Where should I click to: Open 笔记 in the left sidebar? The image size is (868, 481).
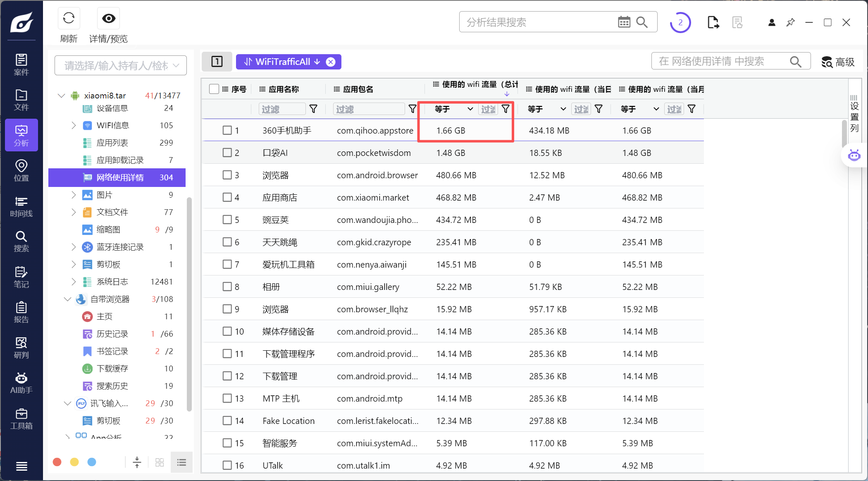pyautogui.click(x=21, y=277)
